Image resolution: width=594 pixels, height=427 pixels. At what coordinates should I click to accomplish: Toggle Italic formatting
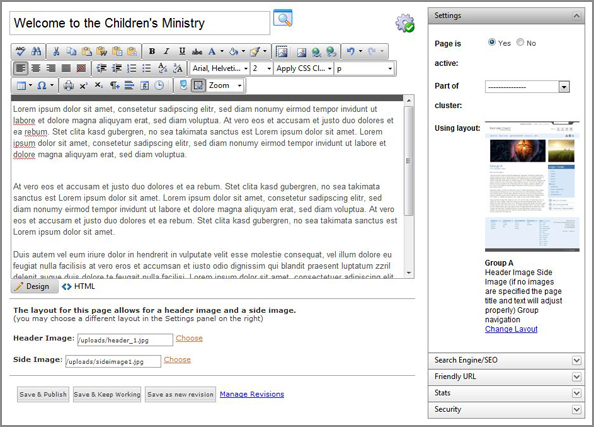pyautogui.click(x=167, y=52)
